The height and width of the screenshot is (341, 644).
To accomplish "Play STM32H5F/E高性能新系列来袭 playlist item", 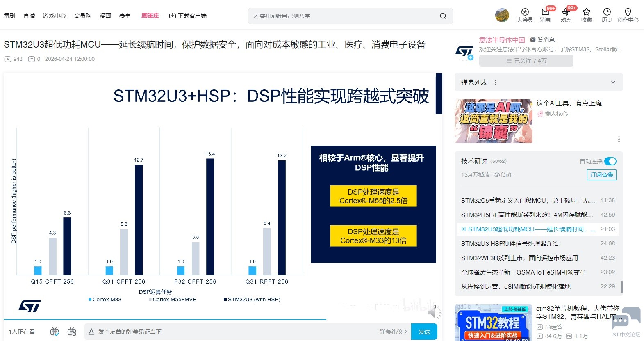I will [538, 215].
